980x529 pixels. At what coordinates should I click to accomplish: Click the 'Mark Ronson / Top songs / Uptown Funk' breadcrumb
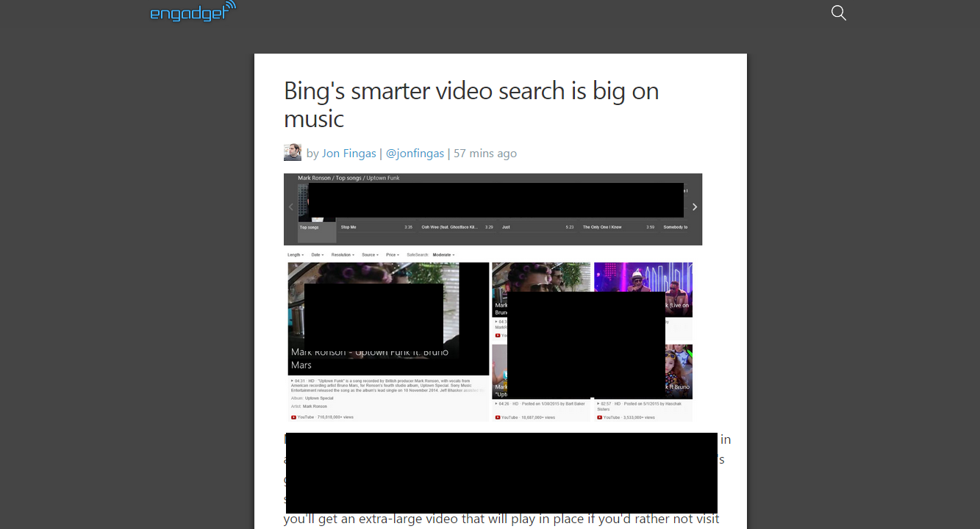348,178
